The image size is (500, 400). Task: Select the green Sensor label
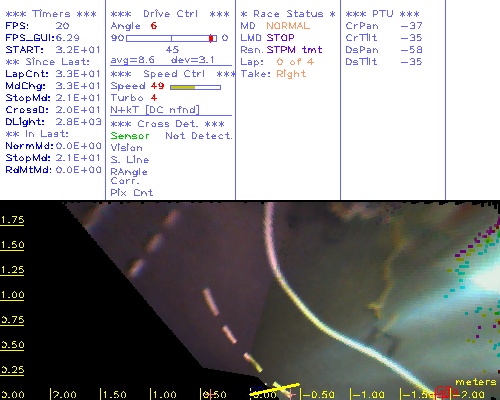[130, 136]
